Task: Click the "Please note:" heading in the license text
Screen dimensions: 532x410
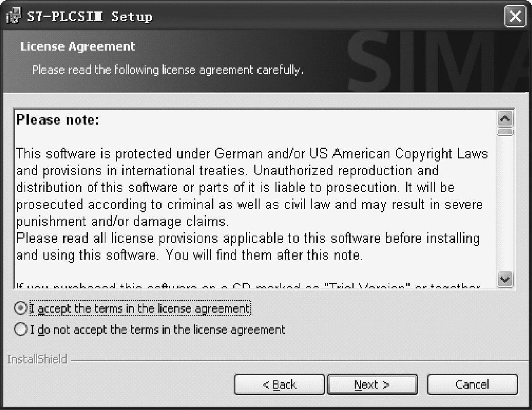Action: [57, 120]
